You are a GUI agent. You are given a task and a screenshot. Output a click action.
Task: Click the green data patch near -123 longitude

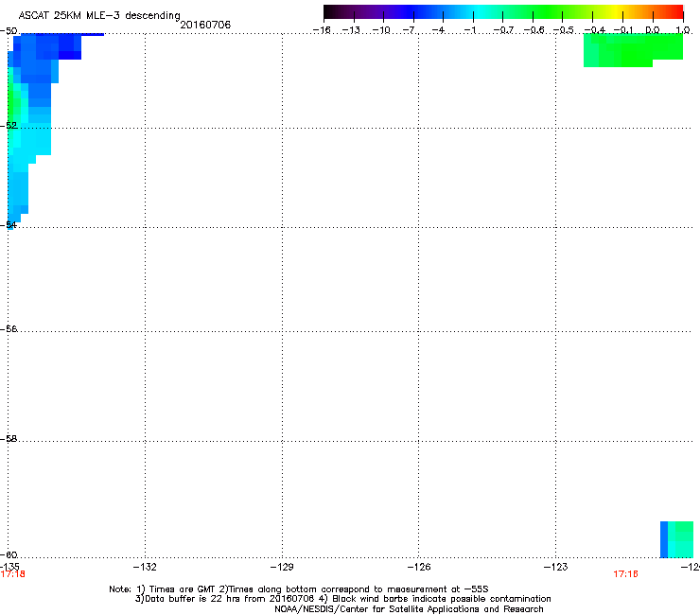(633, 50)
